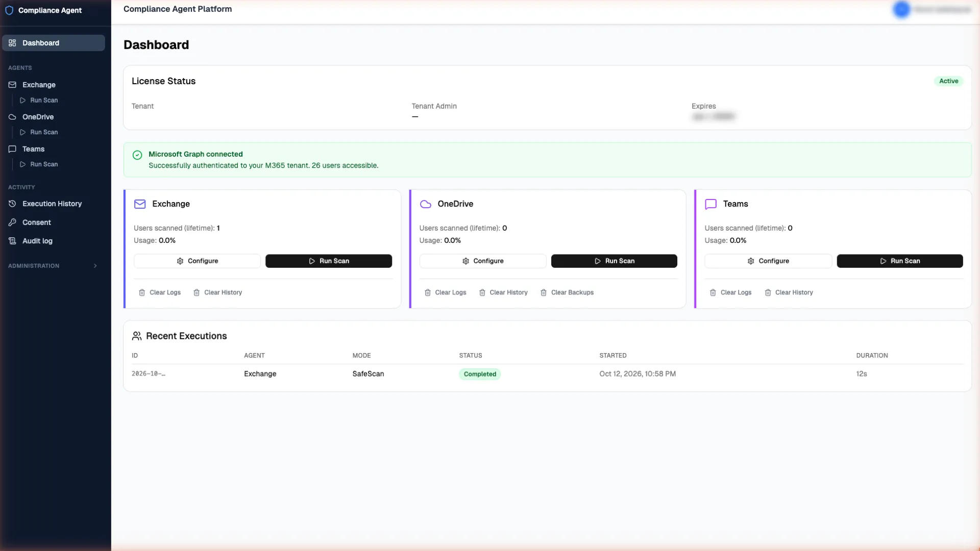
Task: Click Run Scan under Exchange in the sidebar
Action: pyautogui.click(x=39, y=101)
